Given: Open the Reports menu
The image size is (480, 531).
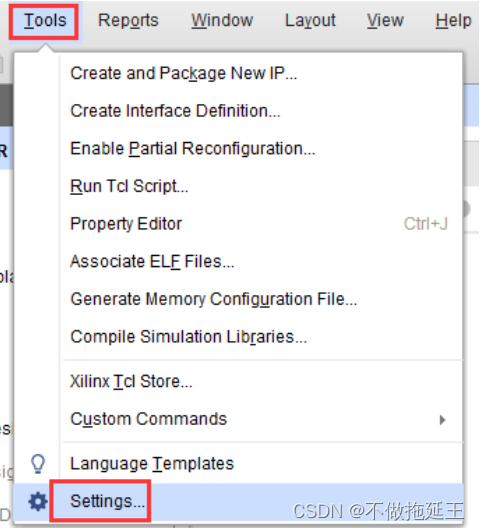Looking at the screenshot, I should 128,21.
